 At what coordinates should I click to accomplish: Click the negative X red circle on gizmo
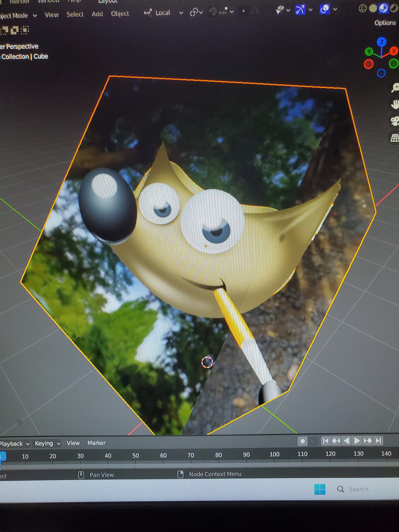[369, 64]
